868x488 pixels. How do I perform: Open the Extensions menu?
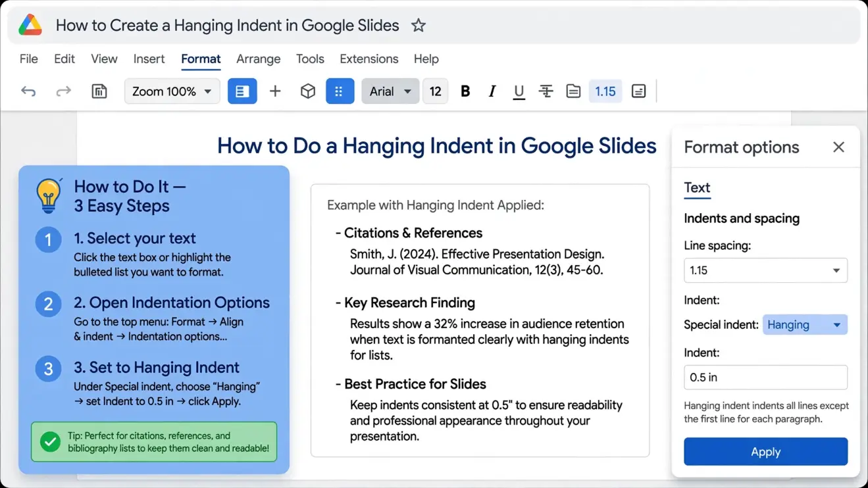coord(369,59)
